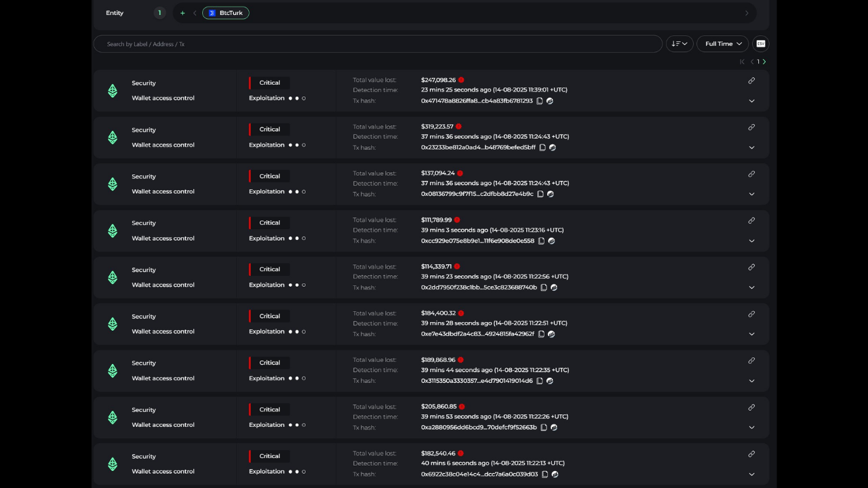Click severity dots in the $137,094.24 row
Image resolution: width=868 pixels, height=488 pixels.
(x=297, y=192)
